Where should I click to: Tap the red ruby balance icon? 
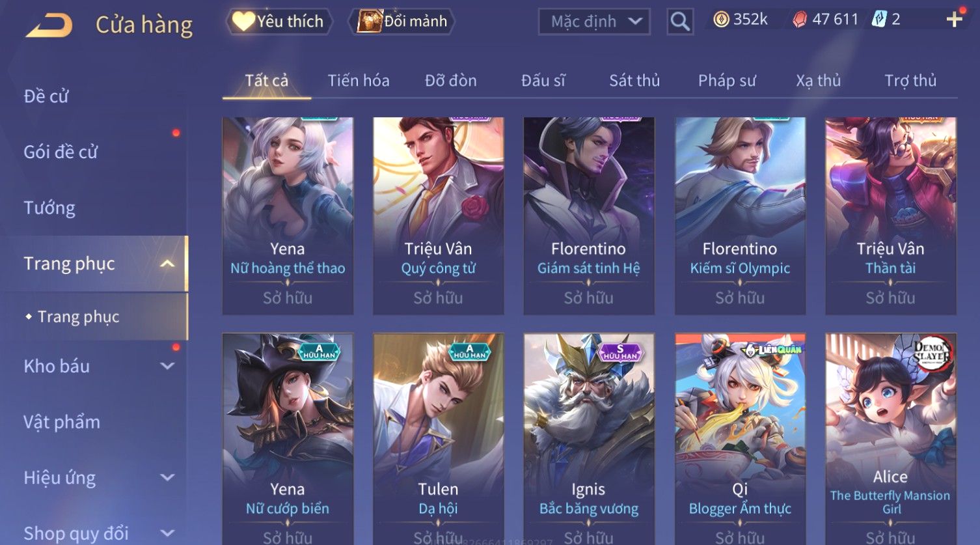pos(799,20)
